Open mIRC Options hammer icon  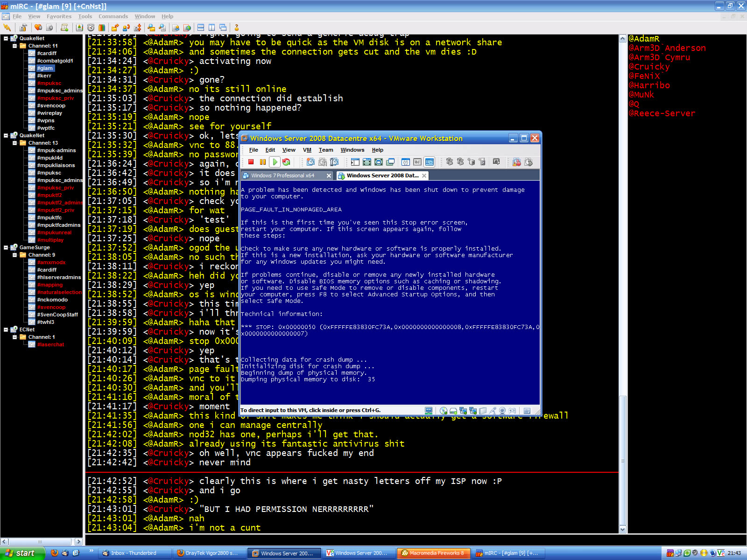coord(23,28)
